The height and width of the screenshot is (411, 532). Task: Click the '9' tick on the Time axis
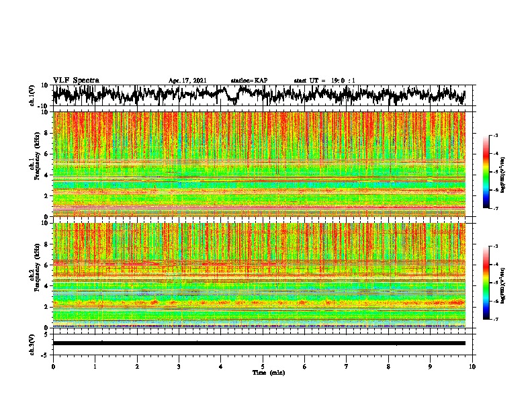coord(430,367)
